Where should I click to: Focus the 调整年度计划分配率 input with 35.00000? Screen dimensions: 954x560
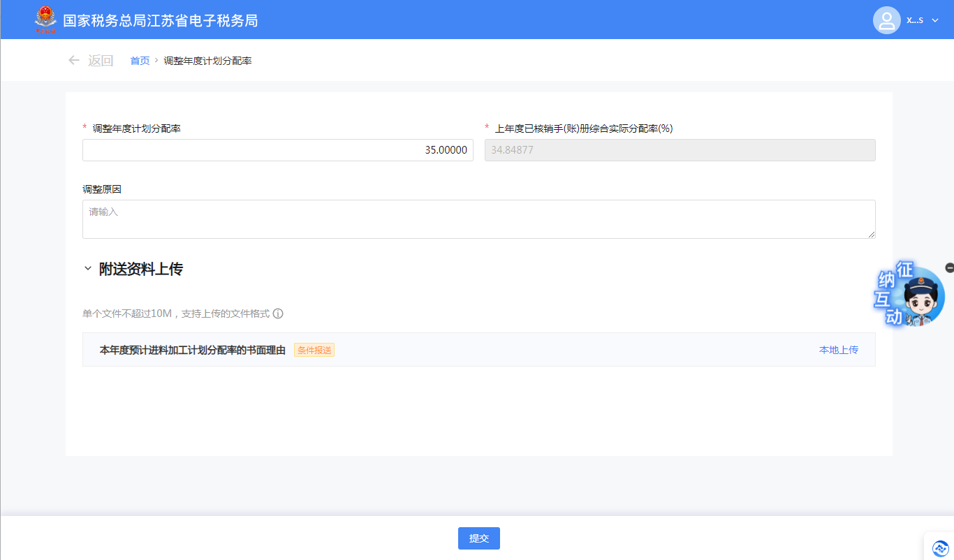277,150
